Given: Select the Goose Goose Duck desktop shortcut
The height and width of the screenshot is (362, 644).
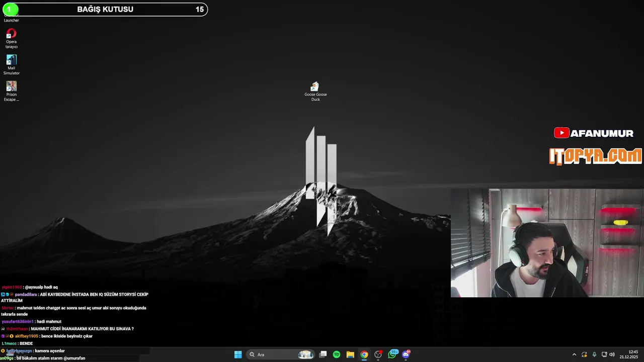Looking at the screenshot, I should pos(315,92).
